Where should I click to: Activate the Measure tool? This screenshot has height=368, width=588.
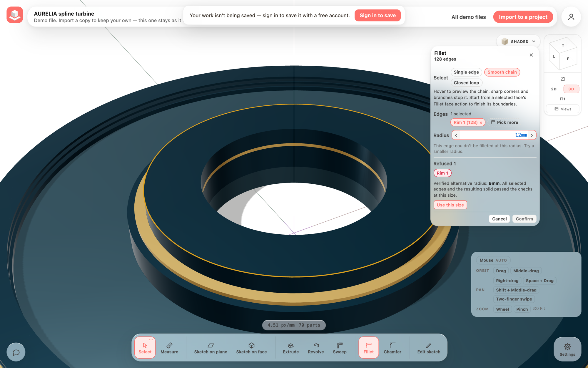[x=169, y=348]
